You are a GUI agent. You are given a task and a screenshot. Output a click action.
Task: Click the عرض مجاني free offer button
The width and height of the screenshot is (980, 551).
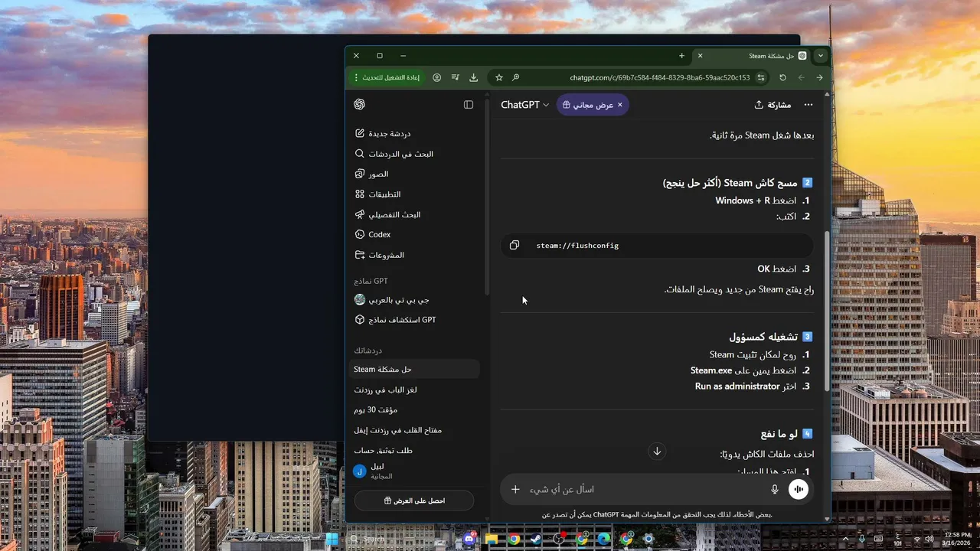[x=593, y=105]
